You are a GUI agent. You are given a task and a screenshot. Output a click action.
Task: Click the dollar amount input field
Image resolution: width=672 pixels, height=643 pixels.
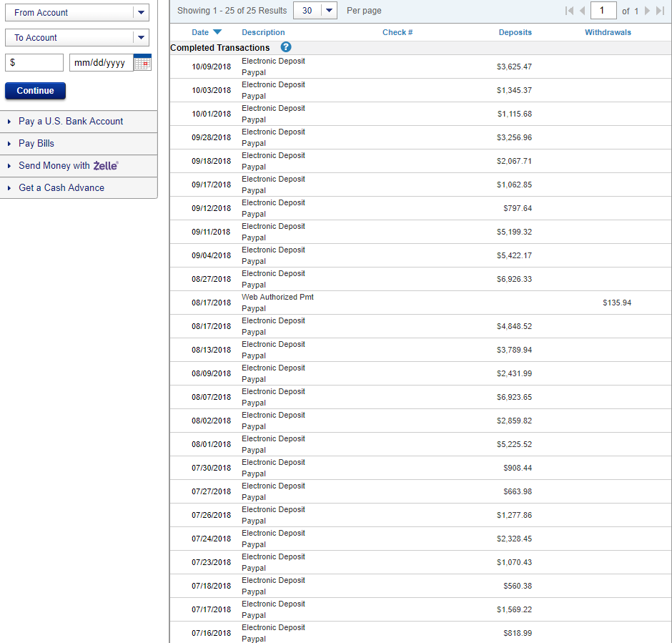pyautogui.click(x=34, y=63)
